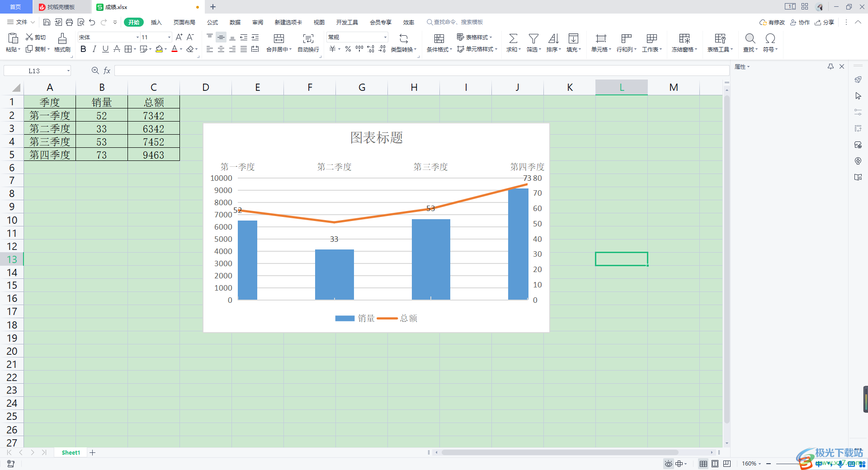Collapse the ribbon with the chevron
868x470 pixels.
[x=858, y=22]
